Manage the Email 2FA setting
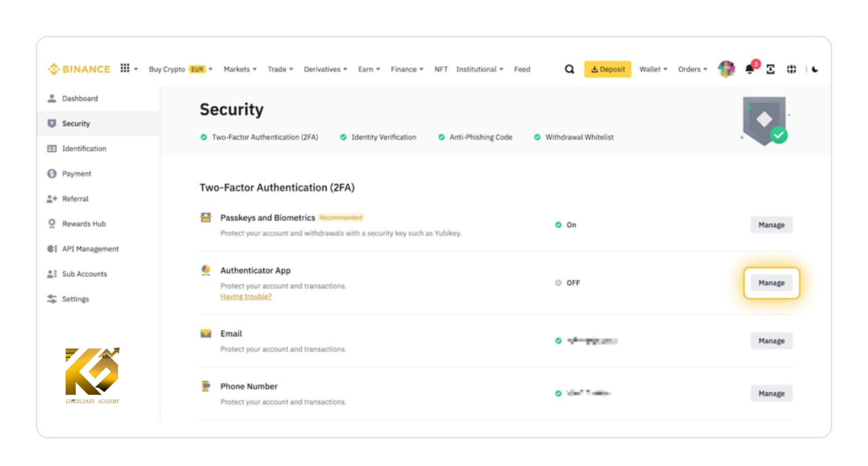The height and width of the screenshot is (466, 868). (771, 341)
